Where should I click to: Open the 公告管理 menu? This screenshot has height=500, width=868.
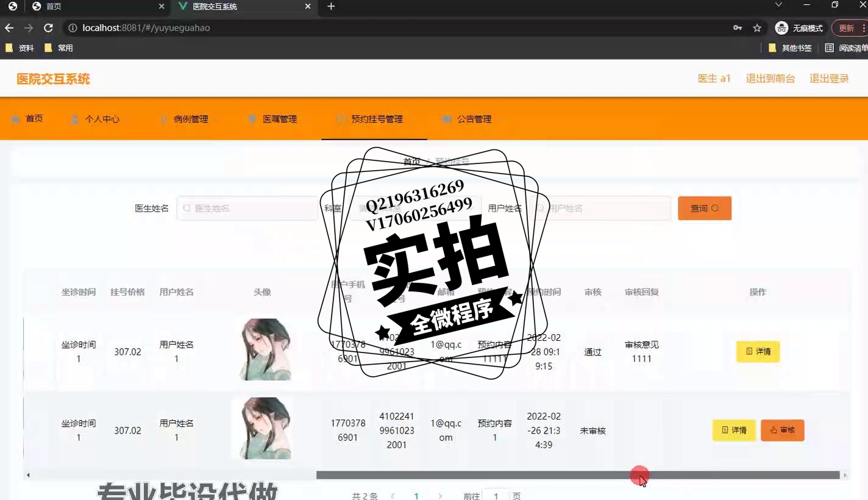[472, 119]
